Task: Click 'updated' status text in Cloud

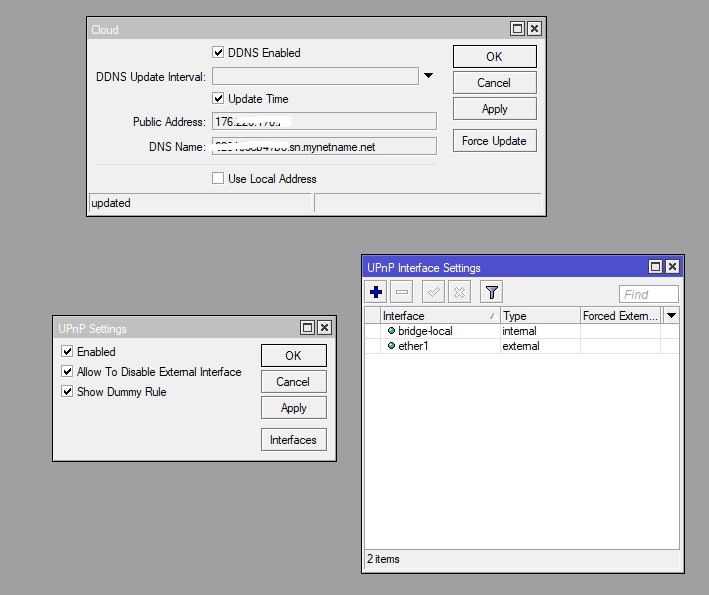Action: [111, 203]
